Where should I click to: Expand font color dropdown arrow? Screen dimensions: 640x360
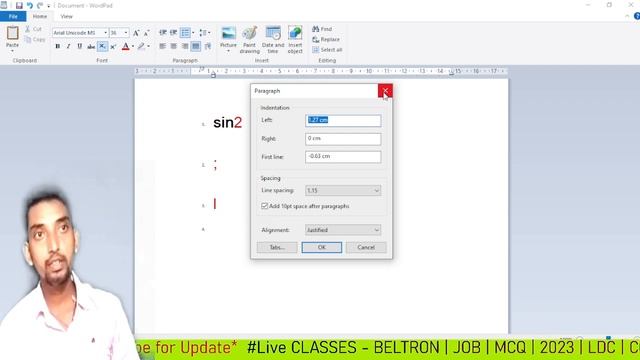[133, 47]
